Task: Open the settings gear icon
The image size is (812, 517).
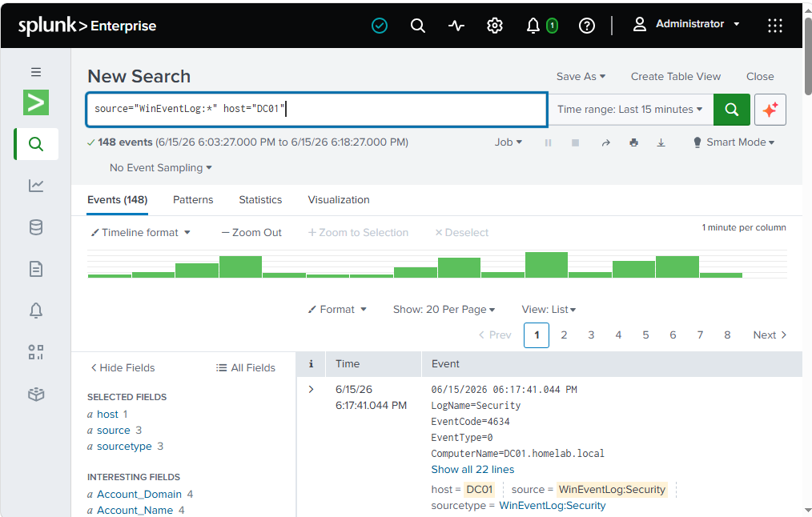Action: [x=495, y=26]
